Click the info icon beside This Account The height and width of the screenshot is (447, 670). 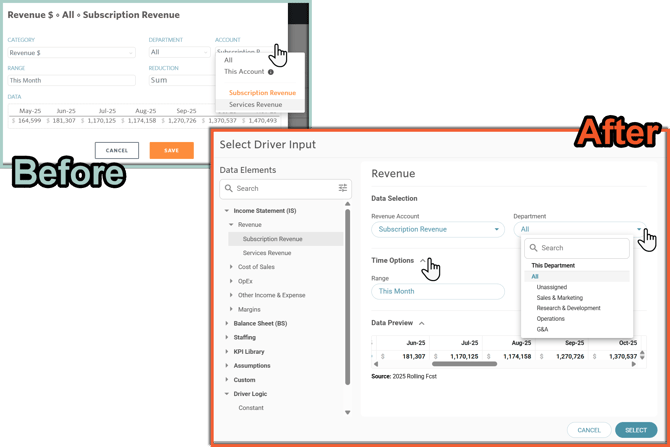(271, 72)
